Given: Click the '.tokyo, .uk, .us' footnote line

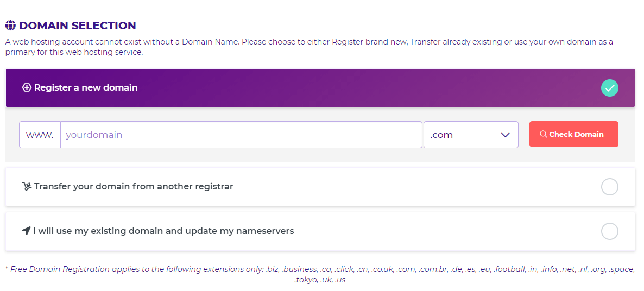Looking at the screenshot, I should 320,280.
